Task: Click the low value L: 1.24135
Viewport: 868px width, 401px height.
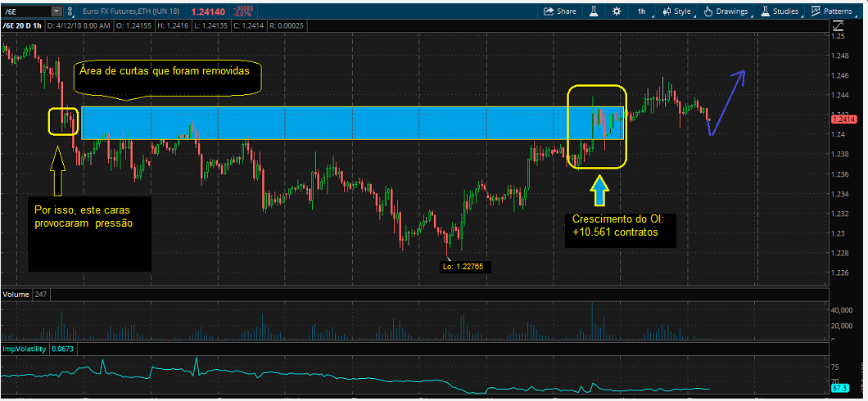Action: tap(210, 25)
